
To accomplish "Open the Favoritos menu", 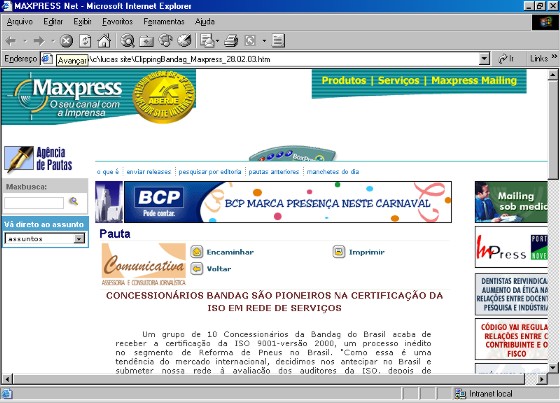I will pos(117,21).
